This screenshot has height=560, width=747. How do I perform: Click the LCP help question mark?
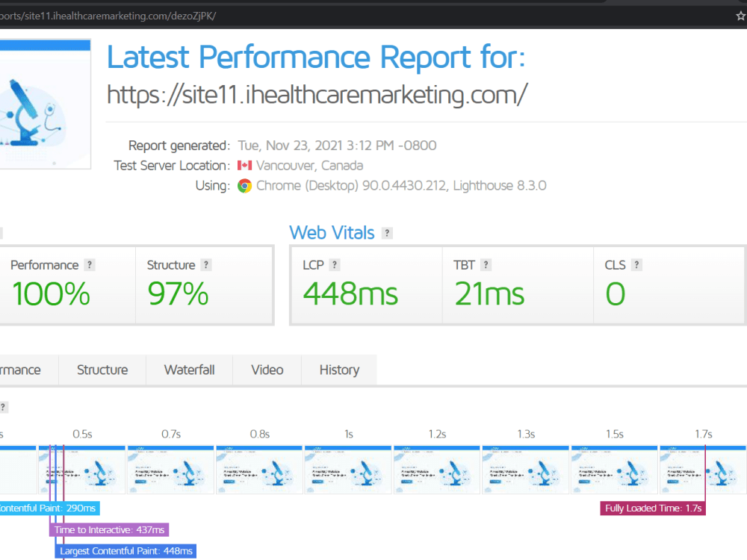pyautogui.click(x=335, y=265)
